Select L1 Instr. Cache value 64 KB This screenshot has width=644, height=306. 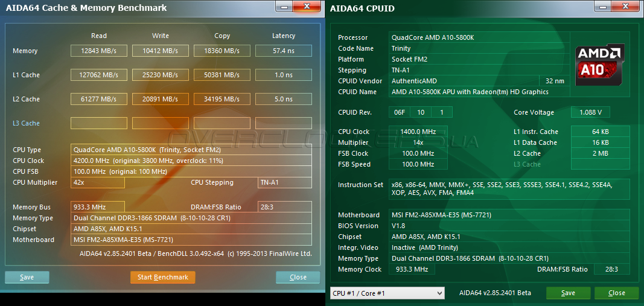click(600, 132)
